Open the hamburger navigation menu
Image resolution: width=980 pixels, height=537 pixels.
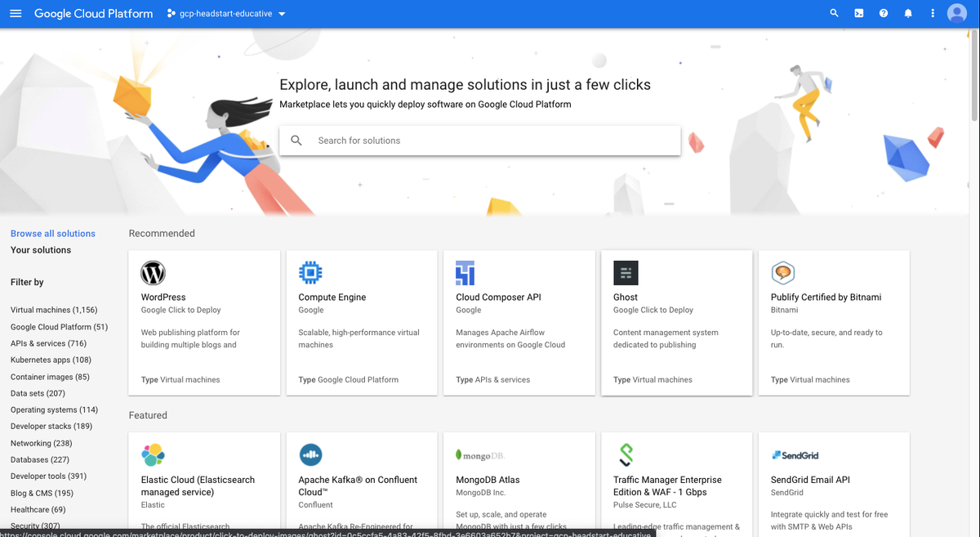[16, 13]
